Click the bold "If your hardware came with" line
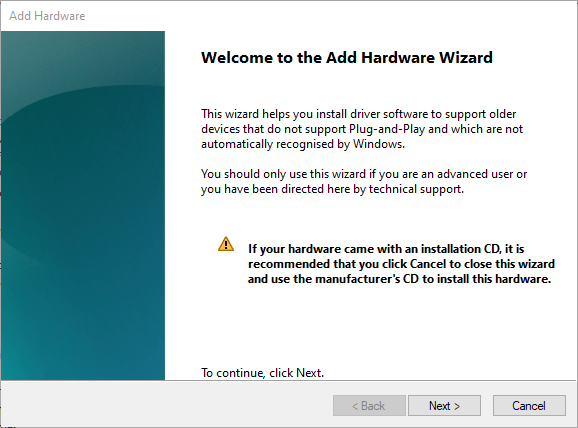The height and width of the screenshot is (428, 578). click(386, 249)
